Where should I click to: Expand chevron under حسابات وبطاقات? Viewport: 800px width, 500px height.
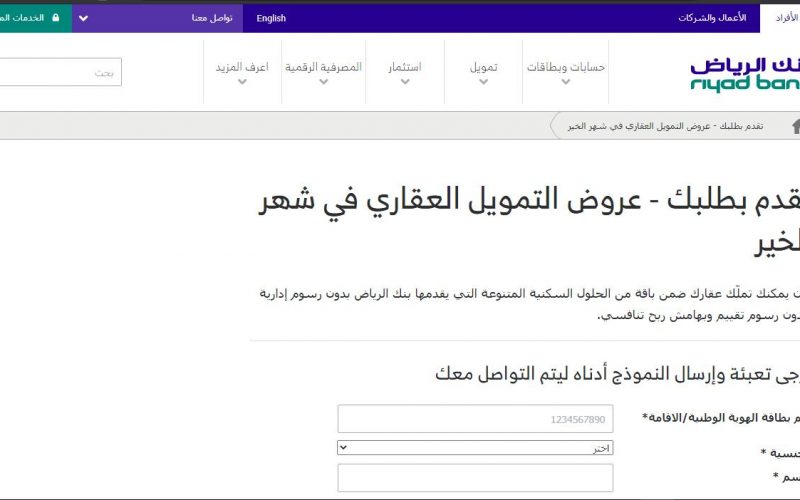click(565, 82)
